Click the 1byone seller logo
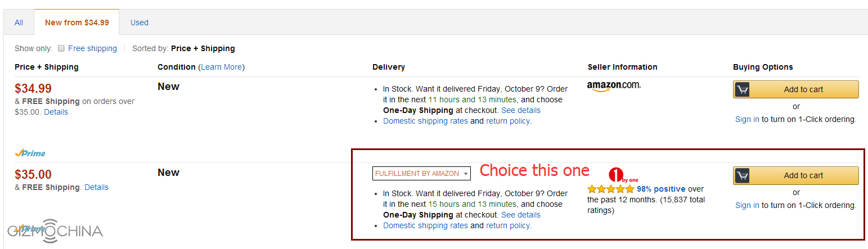 (623, 175)
